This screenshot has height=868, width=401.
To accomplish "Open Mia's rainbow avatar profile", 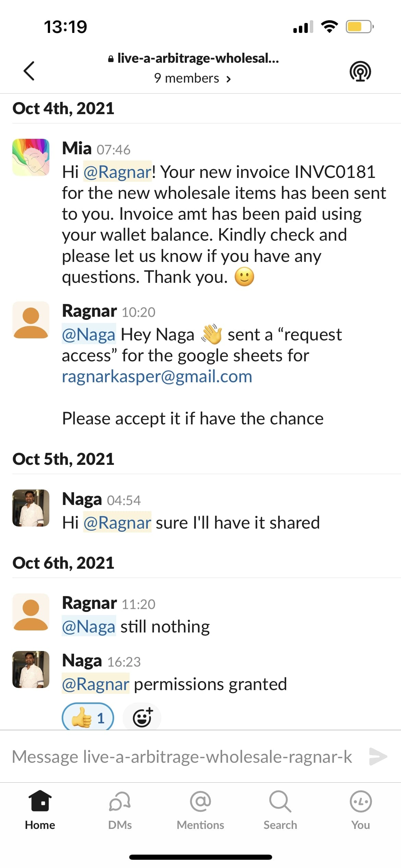I will [31, 157].
